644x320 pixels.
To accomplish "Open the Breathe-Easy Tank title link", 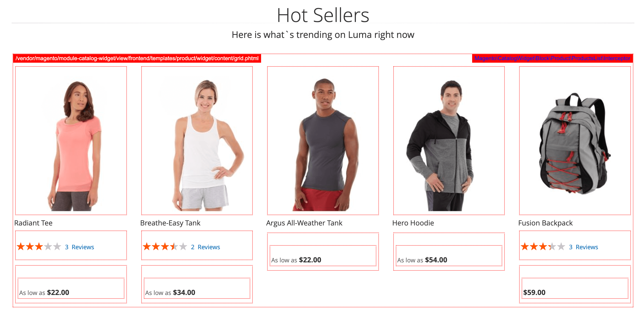I will [170, 223].
